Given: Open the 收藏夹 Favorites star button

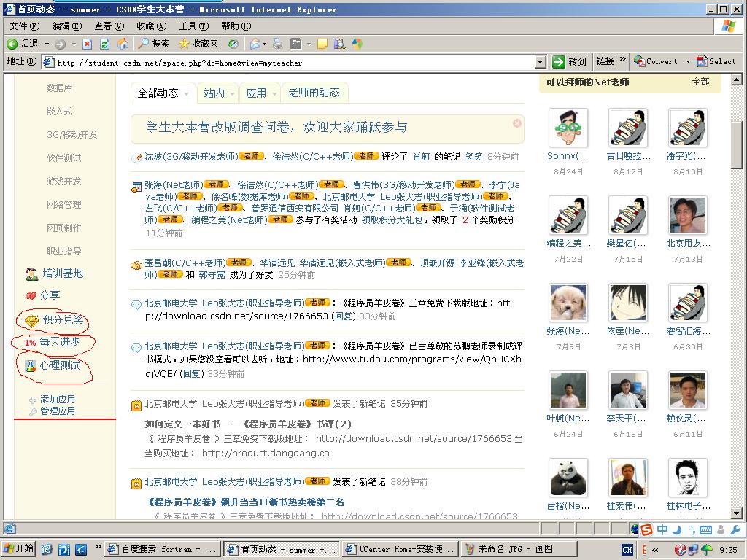Looking at the screenshot, I should 198,44.
